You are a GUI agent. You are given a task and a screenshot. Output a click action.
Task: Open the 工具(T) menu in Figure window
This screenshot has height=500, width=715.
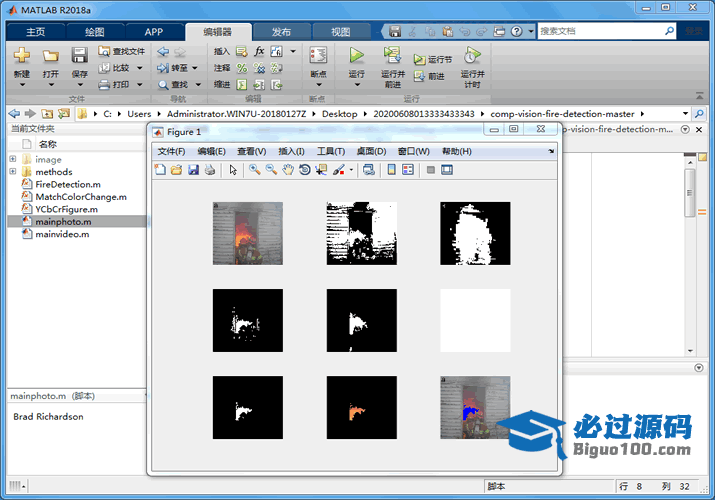pyautogui.click(x=331, y=151)
